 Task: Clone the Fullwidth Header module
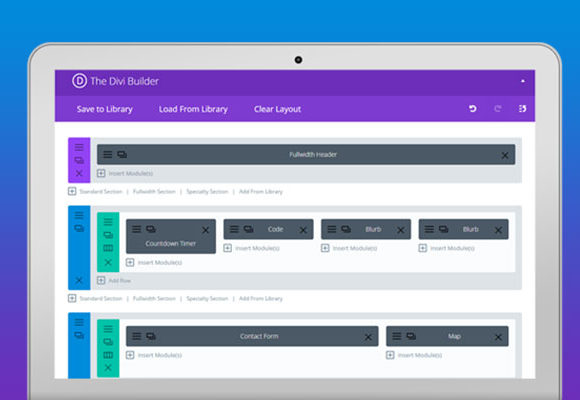122,154
